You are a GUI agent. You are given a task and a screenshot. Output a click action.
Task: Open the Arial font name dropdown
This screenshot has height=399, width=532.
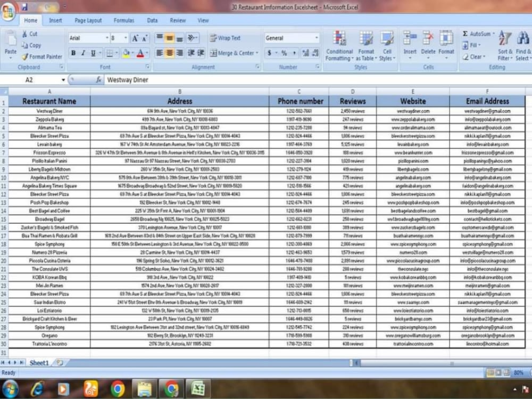pos(107,38)
